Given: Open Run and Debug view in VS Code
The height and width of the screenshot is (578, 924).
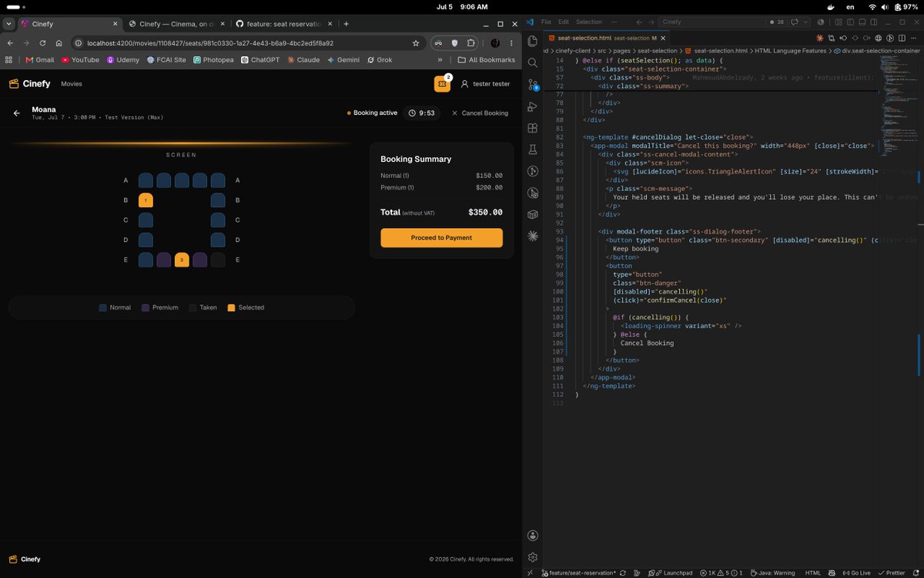Looking at the screenshot, I should pos(532,106).
